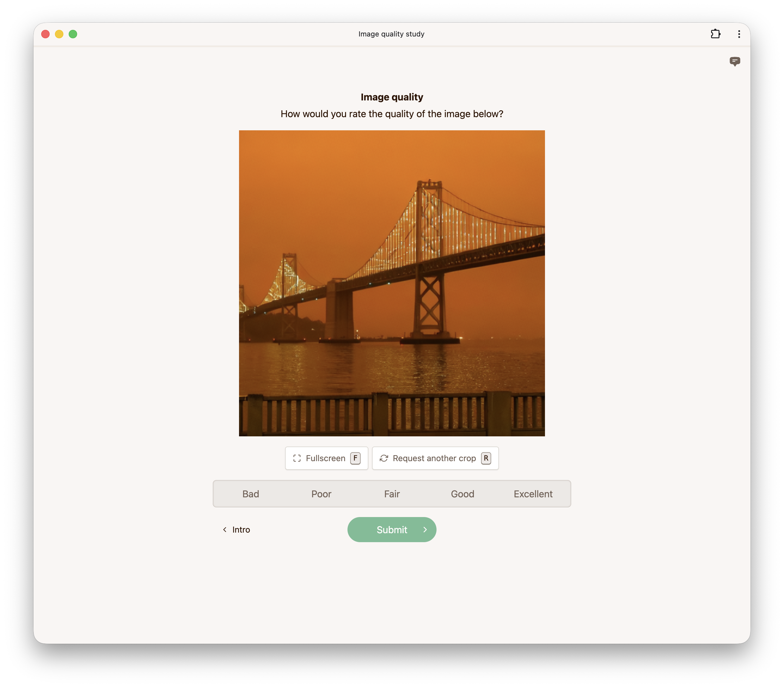Open the three-dot overflow menu
The image size is (784, 688).
[x=739, y=34]
